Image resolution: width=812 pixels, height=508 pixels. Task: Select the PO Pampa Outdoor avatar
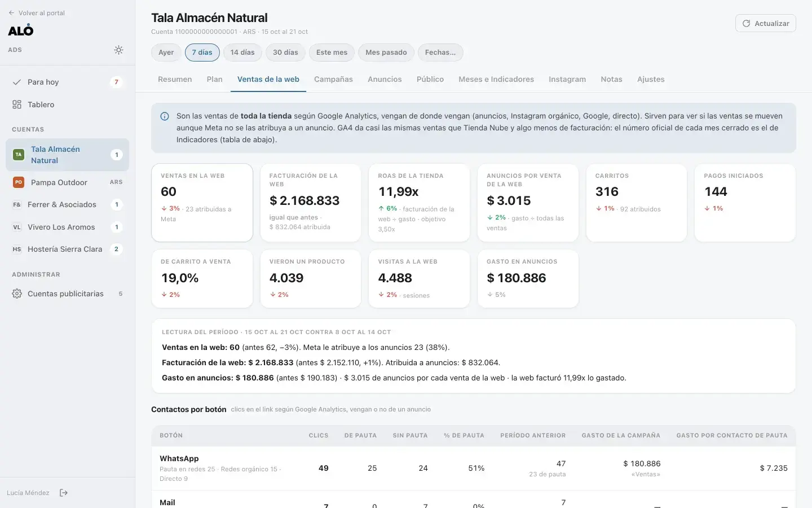pos(19,182)
